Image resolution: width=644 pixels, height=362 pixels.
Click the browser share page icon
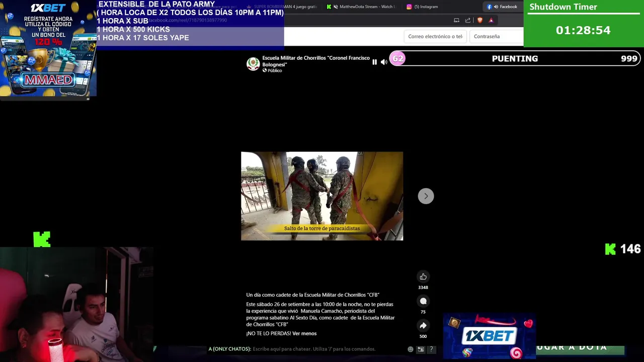pyautogui.click(x=468, y=20)
